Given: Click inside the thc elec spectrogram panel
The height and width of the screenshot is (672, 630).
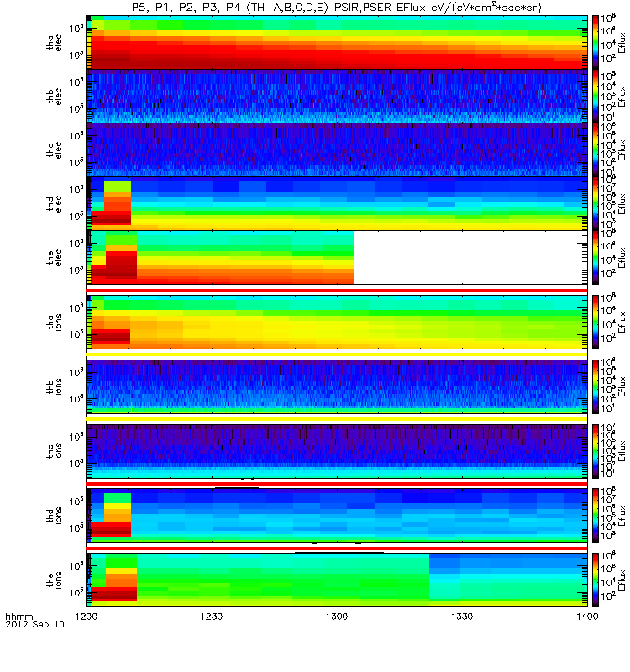Looking at the screenshot, I should tap(337, 150).
